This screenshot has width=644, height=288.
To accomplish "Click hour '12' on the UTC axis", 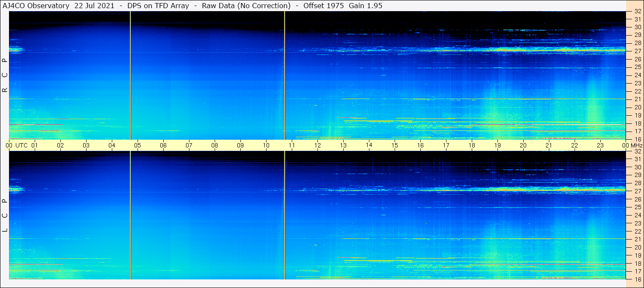I will pyautogui.click(x=318, y=145).
